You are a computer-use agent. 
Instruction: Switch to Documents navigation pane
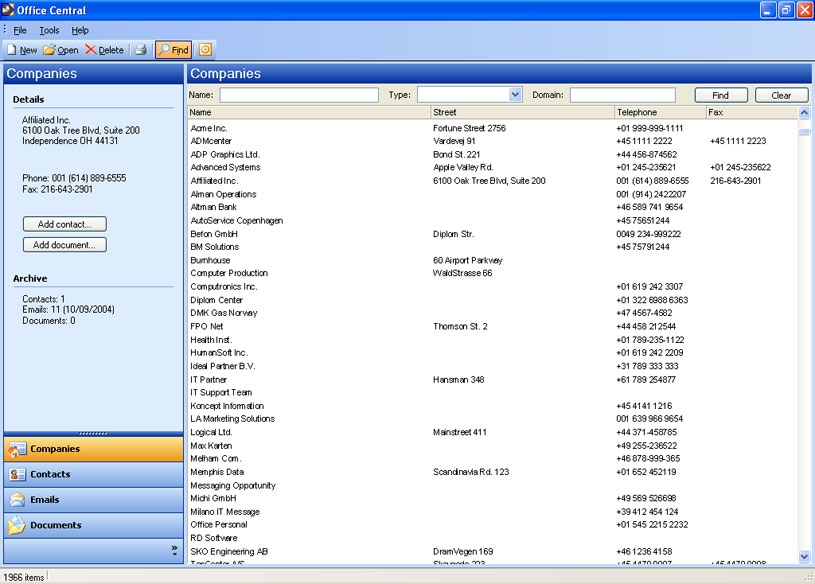[94, 525]
